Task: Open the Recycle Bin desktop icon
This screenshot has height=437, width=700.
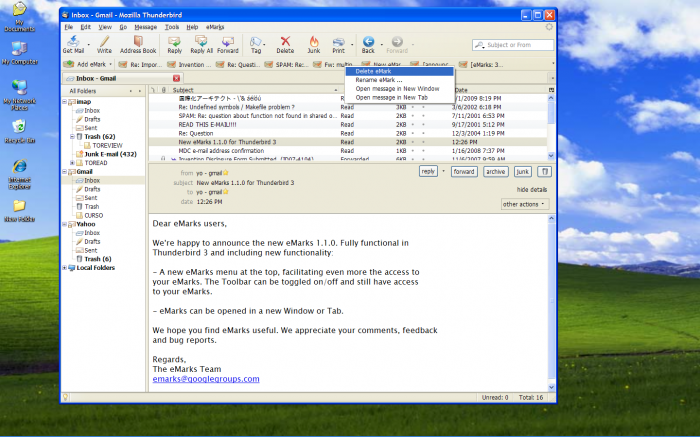Action: 19,127
